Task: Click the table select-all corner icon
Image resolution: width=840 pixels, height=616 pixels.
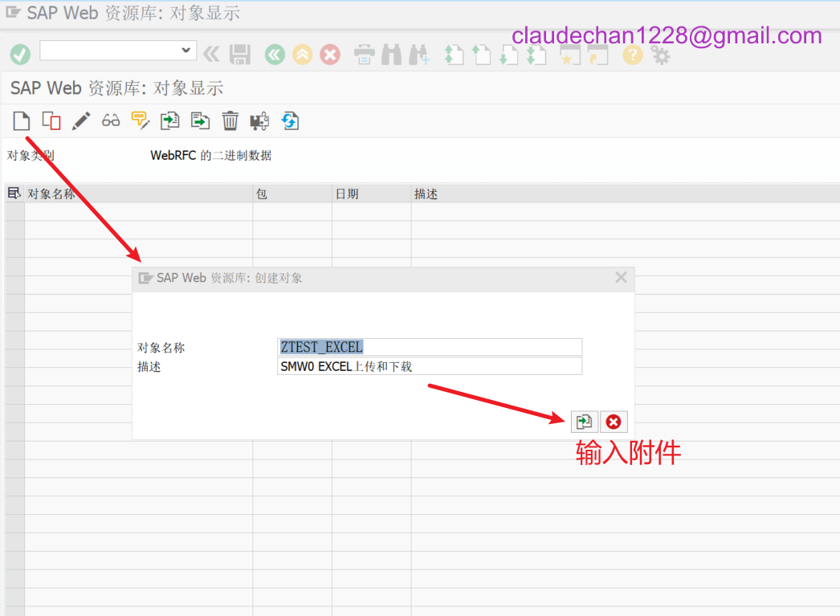Action: 14,194
